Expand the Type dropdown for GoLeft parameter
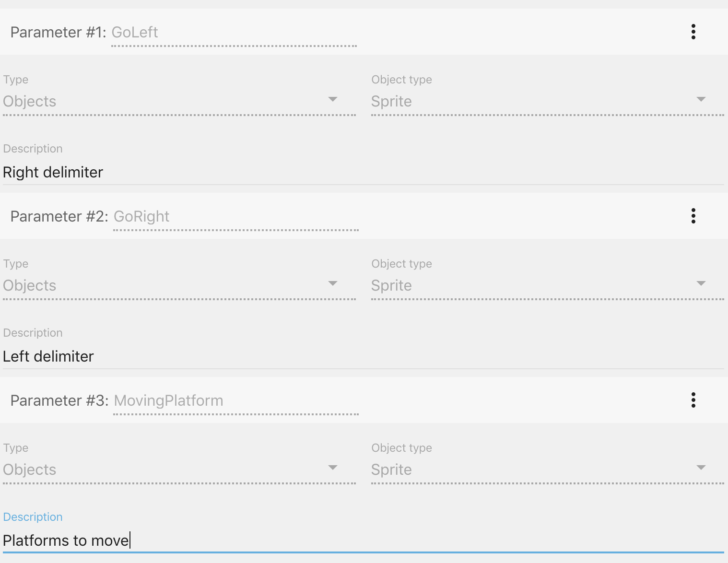 [179, 101]
